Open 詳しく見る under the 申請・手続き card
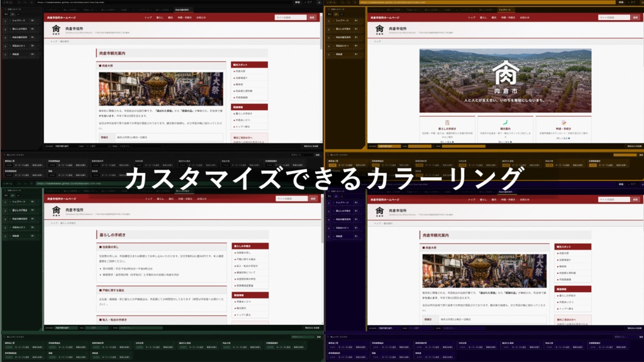This screenshot has width=644, height=362. point(563,138)
